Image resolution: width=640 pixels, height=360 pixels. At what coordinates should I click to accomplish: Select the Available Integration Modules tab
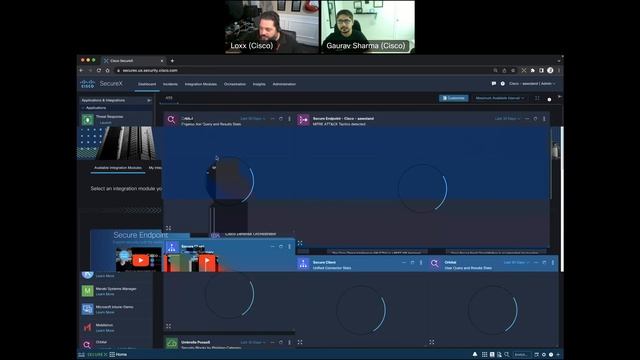[x=118, y=168]
